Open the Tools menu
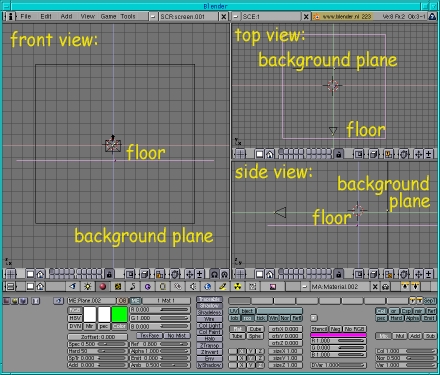Screen dimensions: 440x375 click(x=128, y=16)
